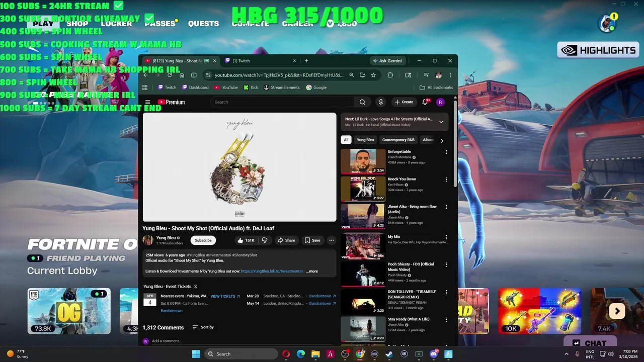644x362 pixels.
Task: Show hidden system tray icons chevron
Action: point(567,354)
